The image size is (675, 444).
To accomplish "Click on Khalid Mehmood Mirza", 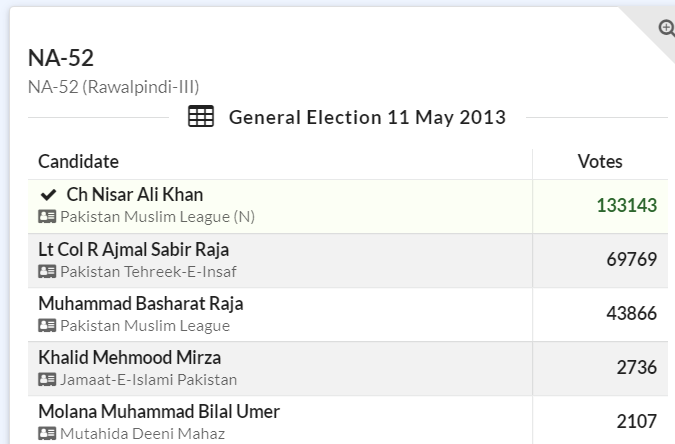I will (x=129, y=357).
